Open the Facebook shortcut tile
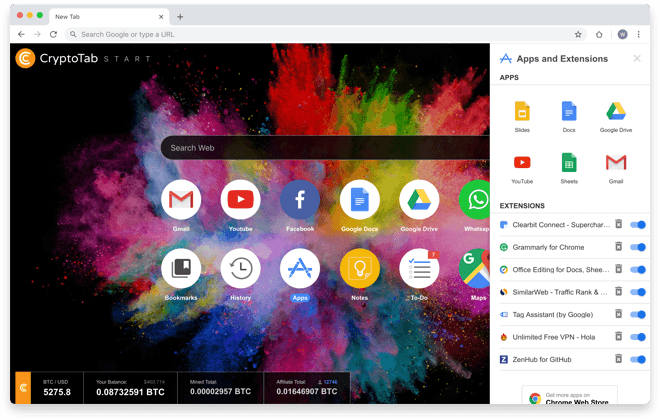The image size is (660, 420). [x=299, y=201]
